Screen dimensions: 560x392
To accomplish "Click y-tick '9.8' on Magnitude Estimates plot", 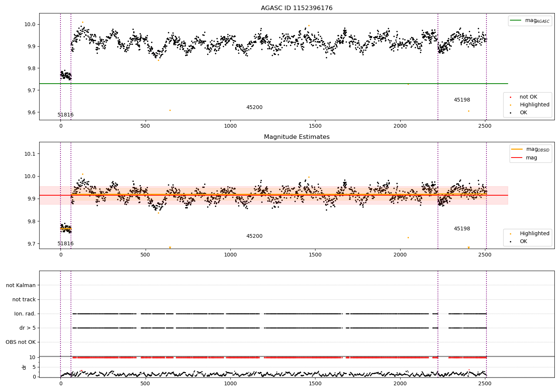I will coord(31,222).
